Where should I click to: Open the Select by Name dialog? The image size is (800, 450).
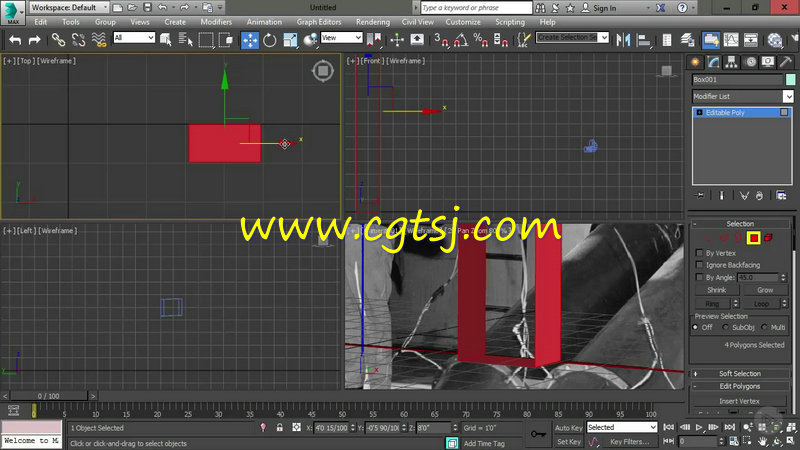[186, 40]
